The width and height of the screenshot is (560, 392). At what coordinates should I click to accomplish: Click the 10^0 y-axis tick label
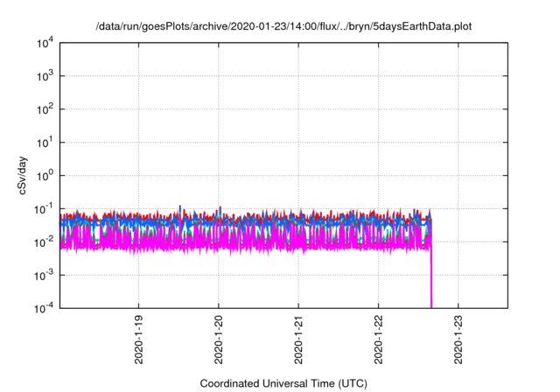[45, 175]
